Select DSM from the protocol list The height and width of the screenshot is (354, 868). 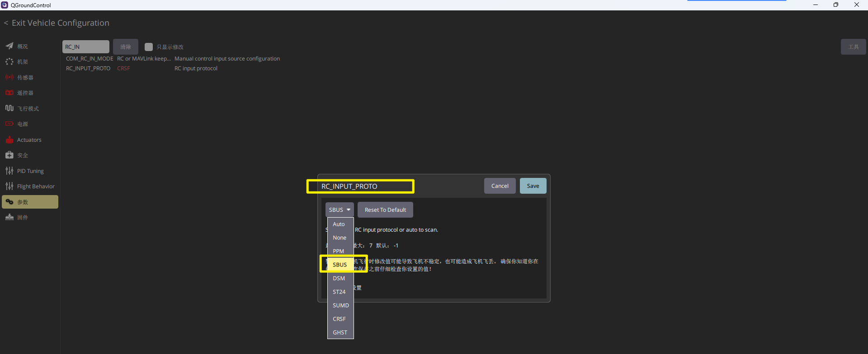[x=340, y=278]
